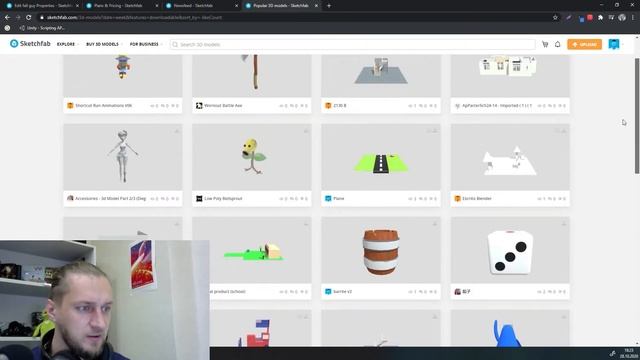Click the page vertical scrollbar

point(637,116)
